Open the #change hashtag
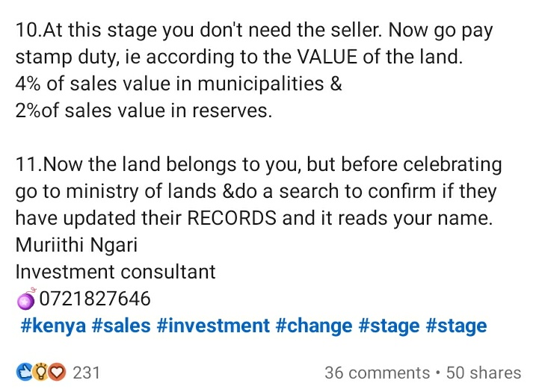This screenshot has height=392, width=536. 313,326
